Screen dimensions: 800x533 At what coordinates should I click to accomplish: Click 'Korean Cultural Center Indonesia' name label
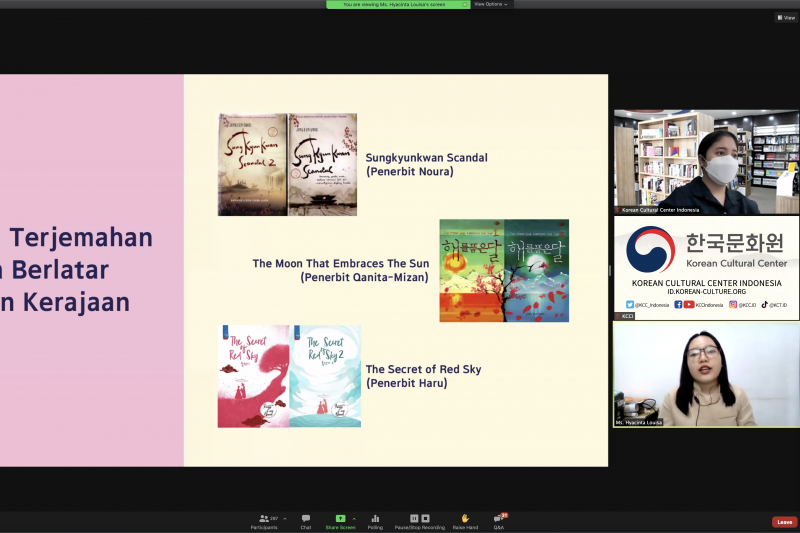[660, 210]
